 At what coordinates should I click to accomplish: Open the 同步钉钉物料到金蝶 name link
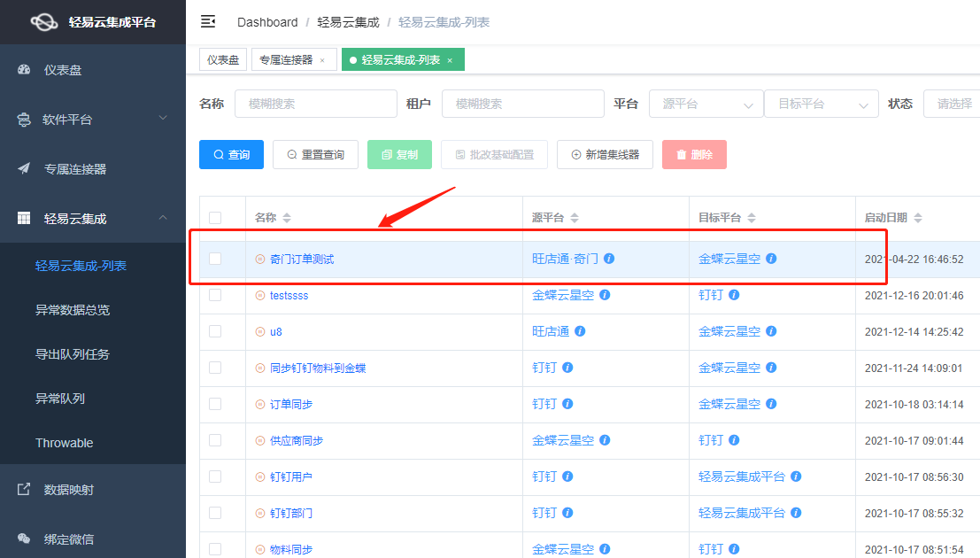point(318,368)
